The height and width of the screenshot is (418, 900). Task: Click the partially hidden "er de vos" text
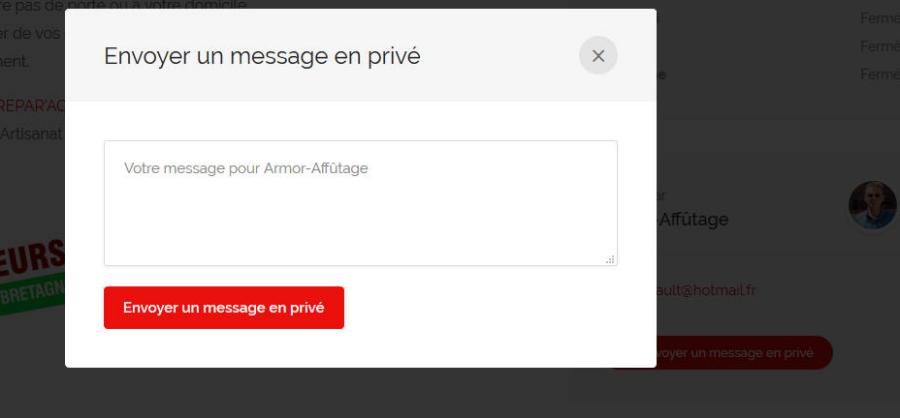tap(31, 33)
